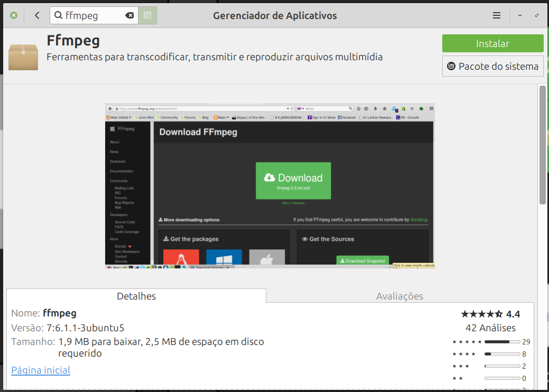
Task: Click the version '7:6.1.1-3ubuntu5' text
Action: tap(86, 328)
